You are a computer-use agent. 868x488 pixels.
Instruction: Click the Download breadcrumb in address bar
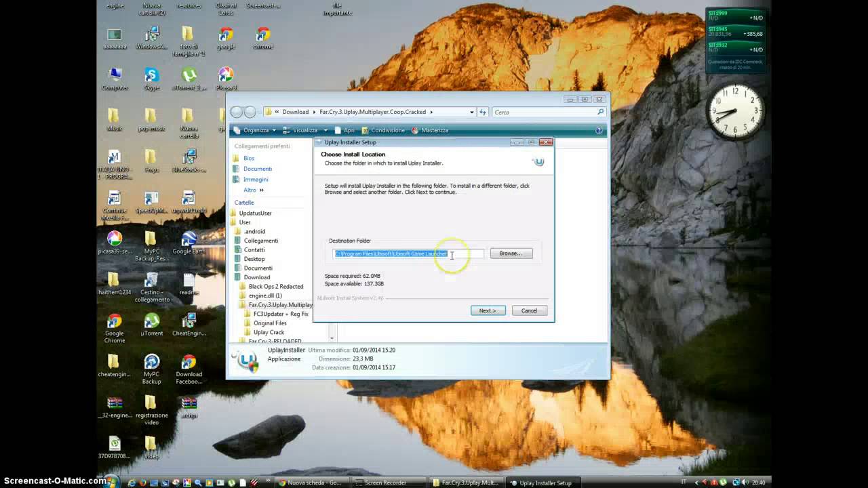point(295,112)
